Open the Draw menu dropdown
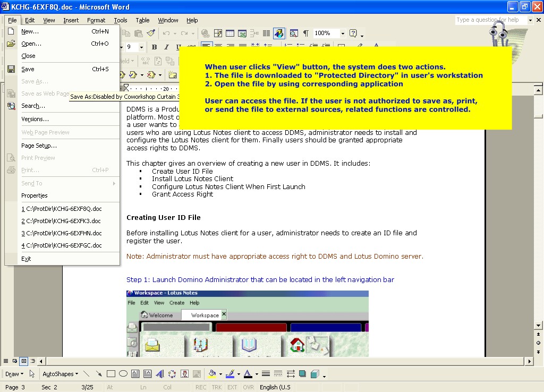Viewport: 544px width, 392px height. tap(14, 374)
